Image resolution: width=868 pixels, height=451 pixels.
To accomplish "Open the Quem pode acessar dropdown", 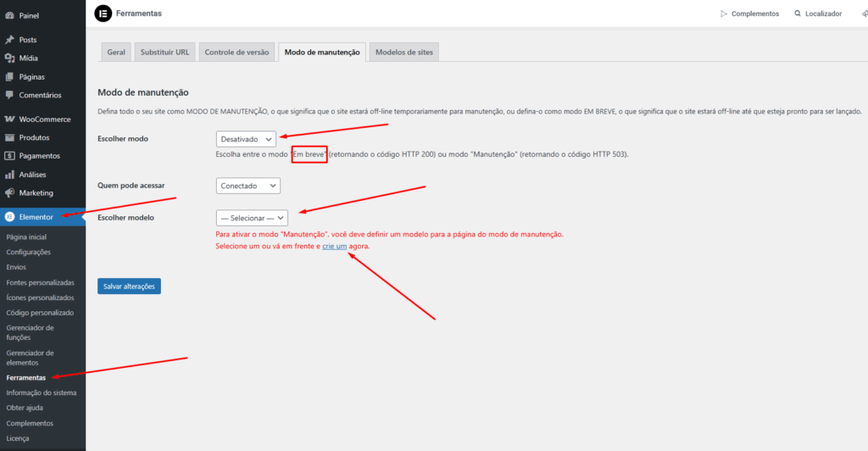I will point(248,186).
